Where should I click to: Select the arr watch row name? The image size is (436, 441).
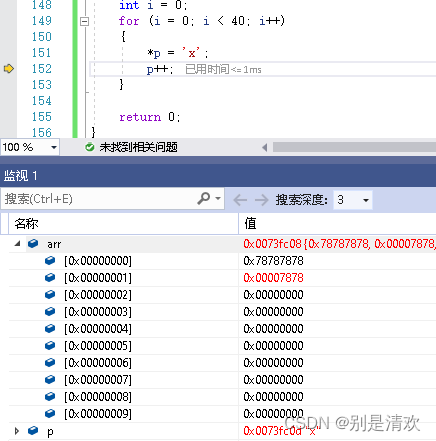click(54, 244)
